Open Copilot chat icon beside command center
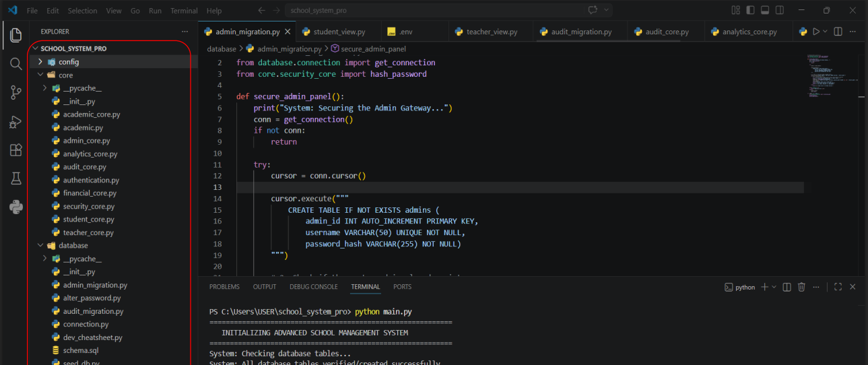Image resolution: width=868 pixels, height=365 pixels. click(593, 10)
